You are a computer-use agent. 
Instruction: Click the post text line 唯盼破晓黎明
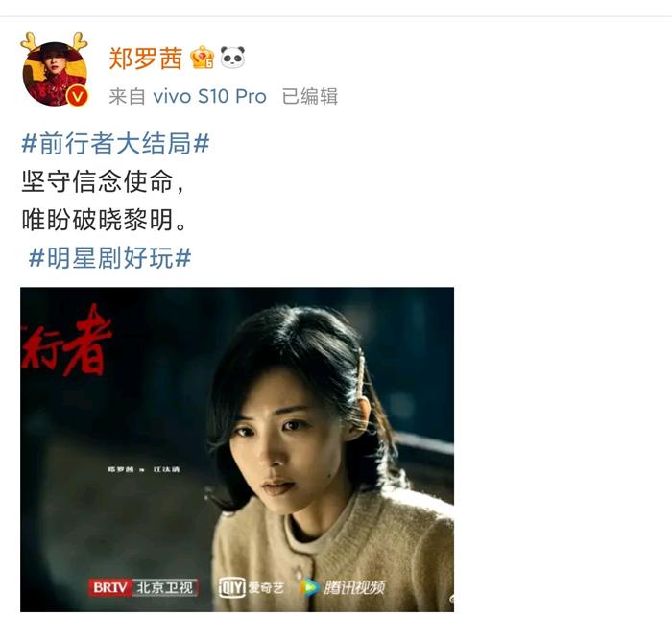tap(104, 220)
